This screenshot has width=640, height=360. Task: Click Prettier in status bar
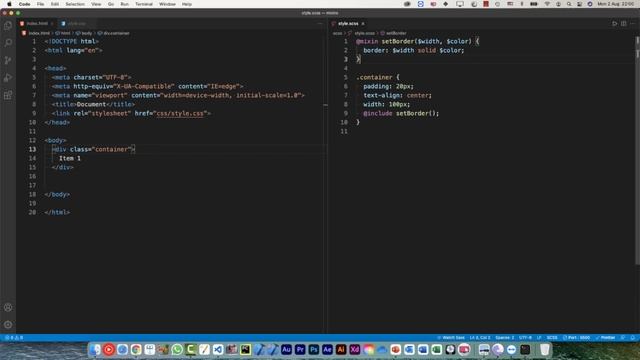605,338
